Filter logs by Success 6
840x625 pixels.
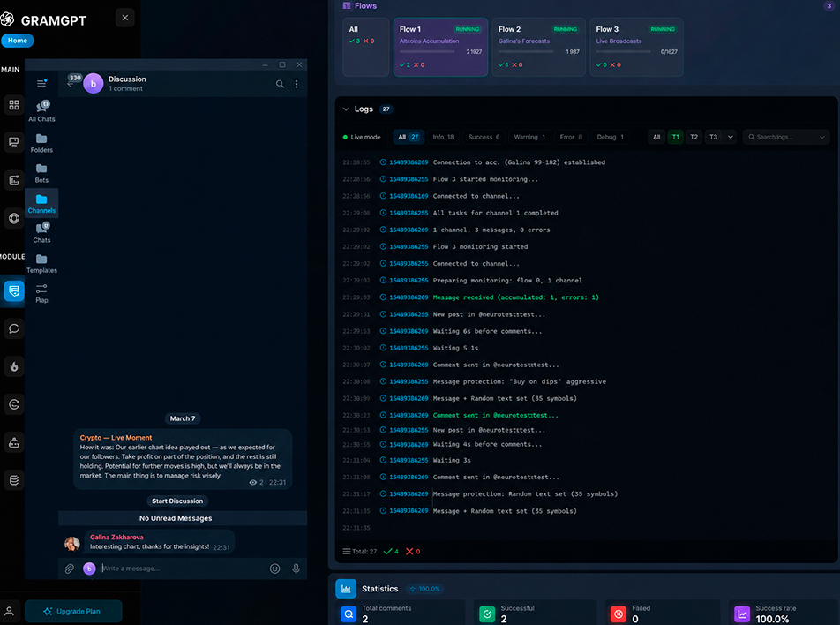click(x=484, y=137)
